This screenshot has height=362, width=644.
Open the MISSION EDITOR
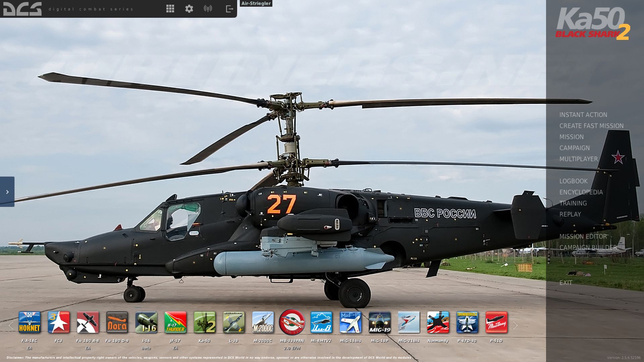click(x=583, y=236)
